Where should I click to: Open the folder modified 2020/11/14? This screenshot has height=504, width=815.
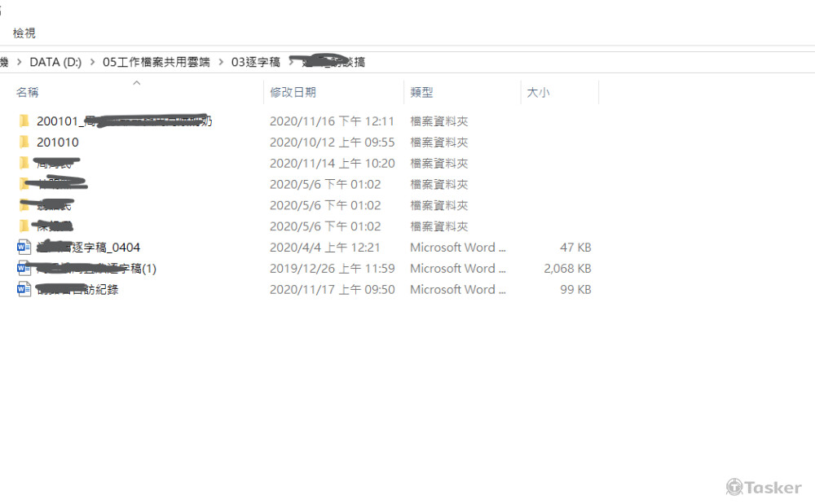(x=57, y=162)
